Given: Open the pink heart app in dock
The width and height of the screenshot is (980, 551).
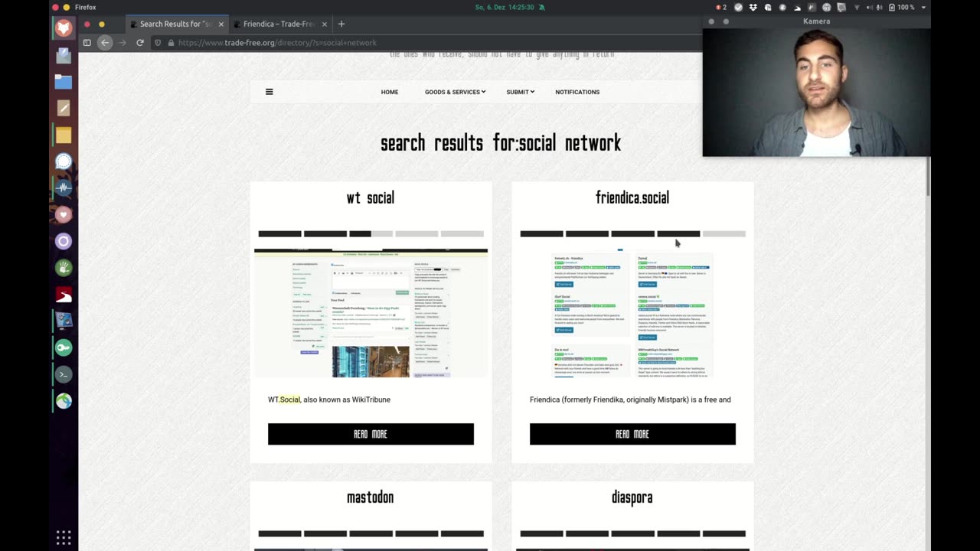Looking at the screenshot, I should [64, 215].
